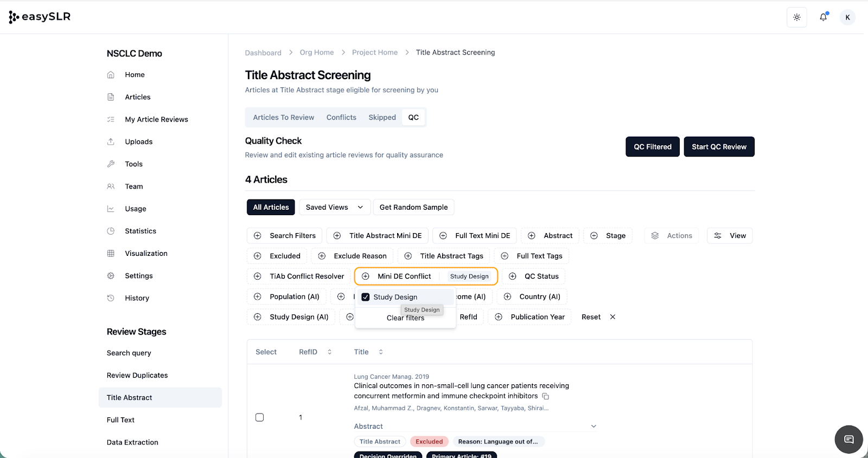Viewport: 868px width, 458px height.
Task: Click the easySLR logo
Action: (x=40, y=17)
